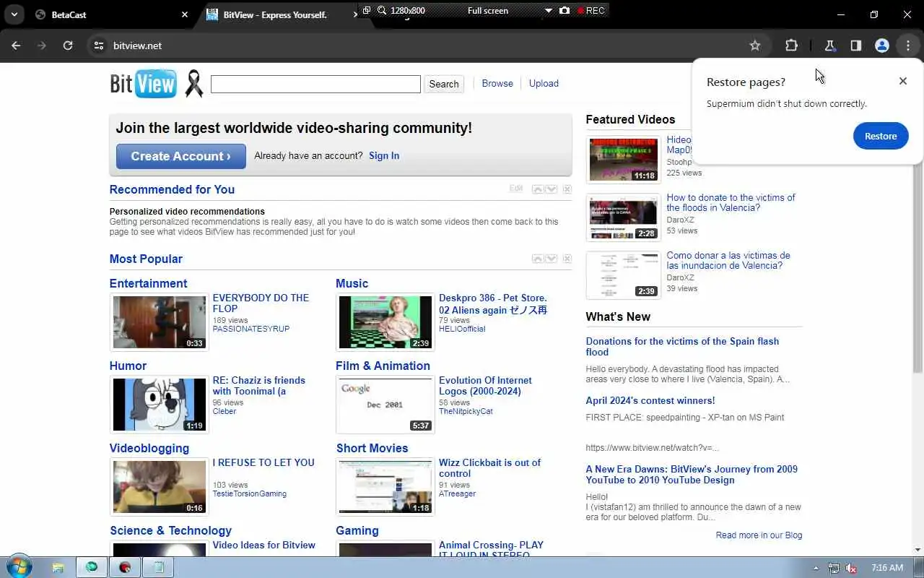Click the BitView logo
This screenshot has width=924, height=578.
[143, 83]
